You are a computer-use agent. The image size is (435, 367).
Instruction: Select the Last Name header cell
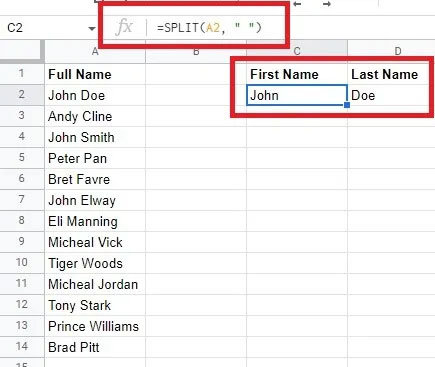pos(391,74)
